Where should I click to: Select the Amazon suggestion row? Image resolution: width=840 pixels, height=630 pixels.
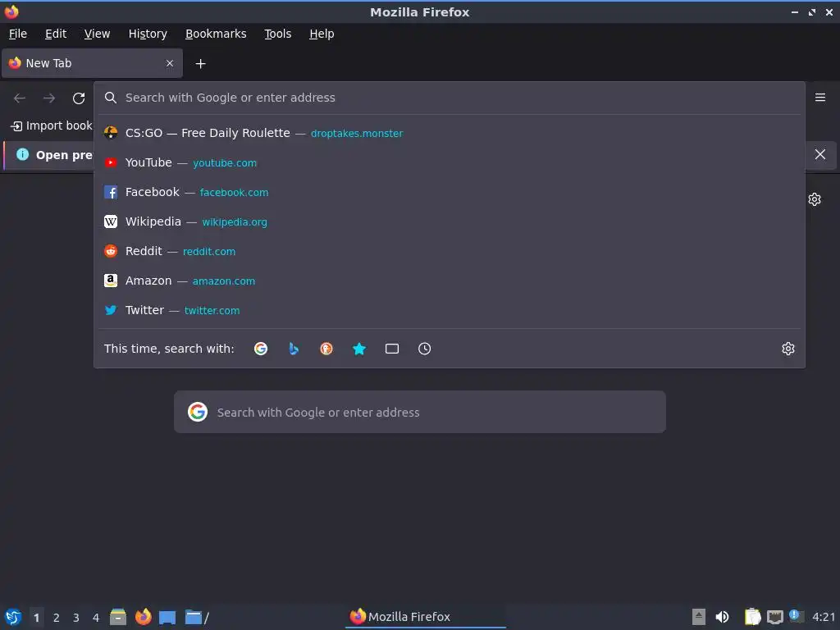pos(450,281)
